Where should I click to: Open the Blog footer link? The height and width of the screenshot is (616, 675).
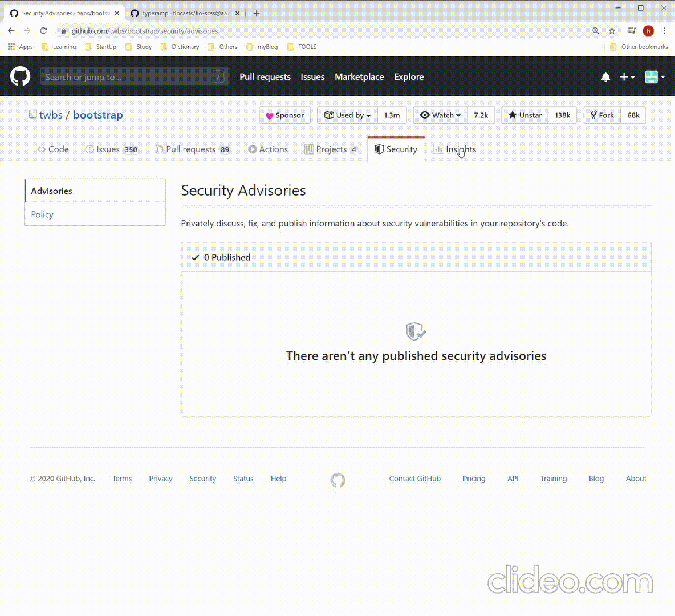(596, 479)
